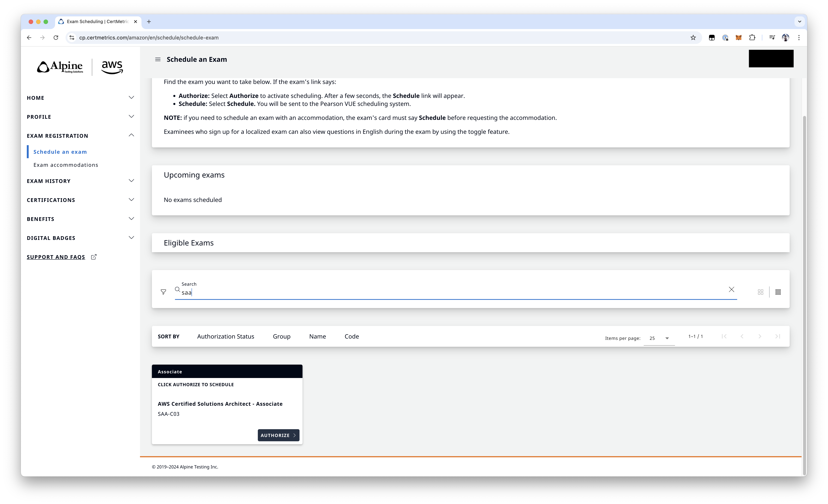Expand the BENEFITS chevron
The width and height of the screenshot is (828, 504).
[x=131, y=219]
